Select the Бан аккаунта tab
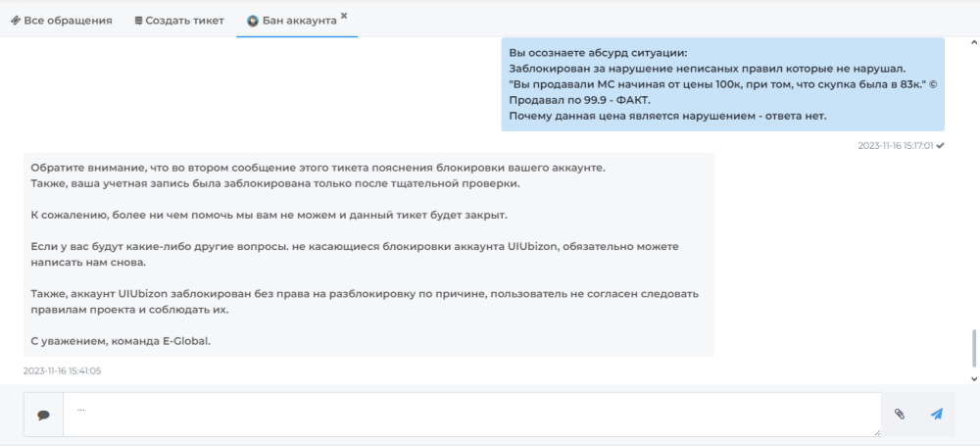The image size is (980, 446). coord(297,21)
